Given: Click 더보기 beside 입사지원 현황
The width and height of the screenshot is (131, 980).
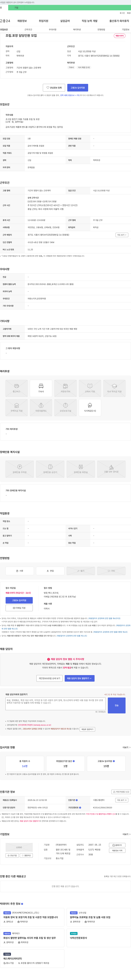Looking at the screenshot, I should [126, 748].
